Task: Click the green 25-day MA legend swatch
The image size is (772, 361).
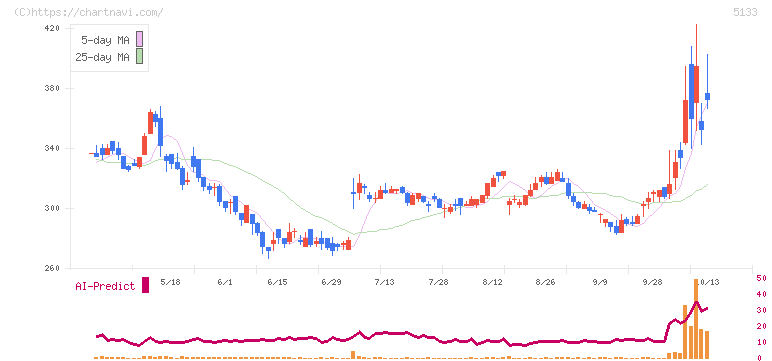Action: pyautogui.click(x=140, y=57)
